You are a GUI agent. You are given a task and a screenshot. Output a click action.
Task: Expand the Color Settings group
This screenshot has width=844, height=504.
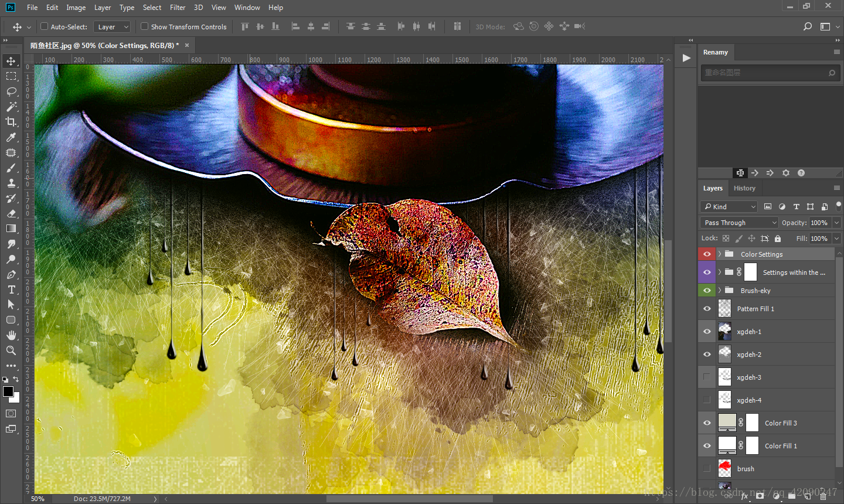(720, 254)
